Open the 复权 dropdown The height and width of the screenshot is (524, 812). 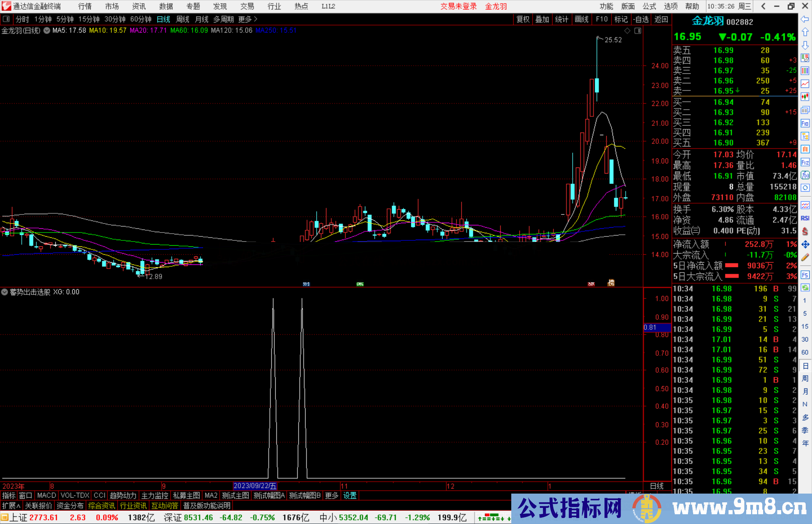pyautogui.click(x=523, y=19)
